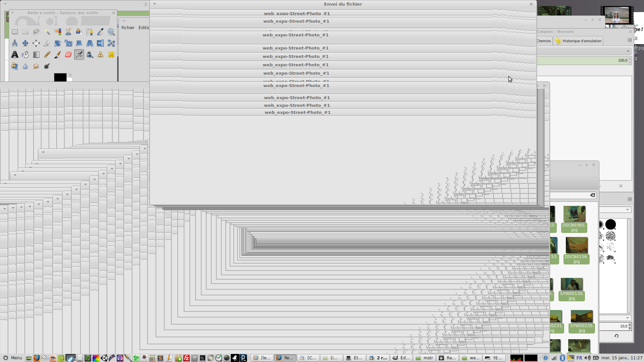Select the Move tool
The width and height of the screenshot is (644, 362).
pos(25,43)
